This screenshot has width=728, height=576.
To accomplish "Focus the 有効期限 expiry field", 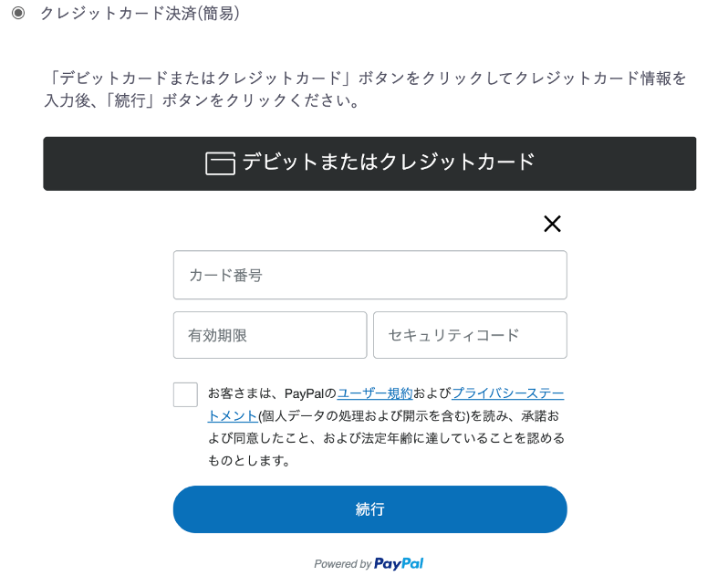I will (270, 335).
